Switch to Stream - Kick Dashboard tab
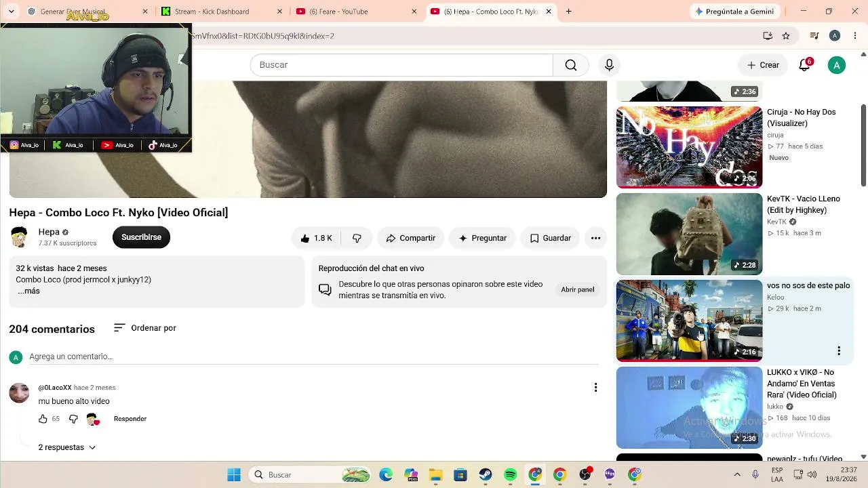 [221, 12]
